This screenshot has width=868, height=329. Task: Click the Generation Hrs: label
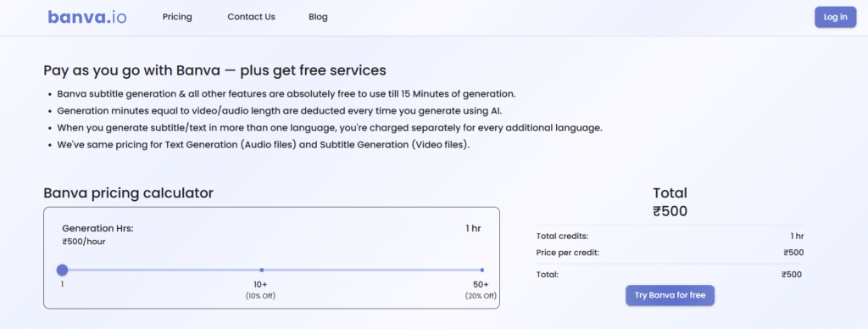(98, 228)
